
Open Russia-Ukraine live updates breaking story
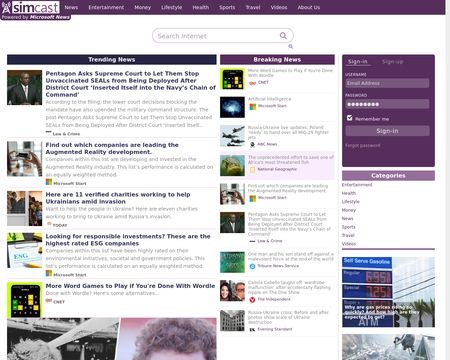[288, 132]
